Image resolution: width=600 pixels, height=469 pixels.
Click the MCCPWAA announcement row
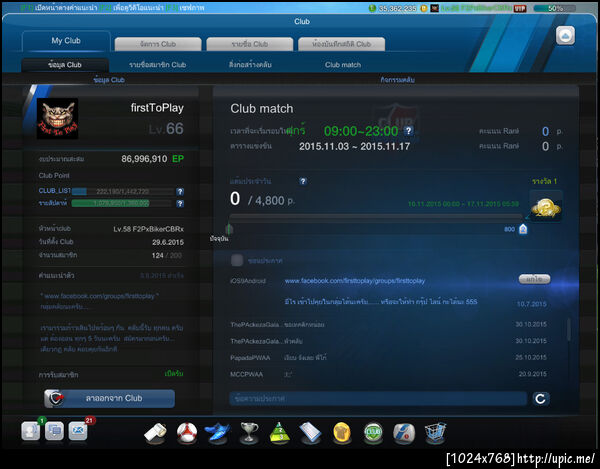click(388, 375)
